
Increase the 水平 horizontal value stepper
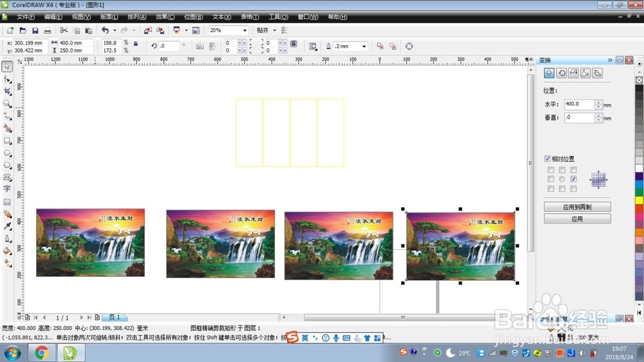(x=598, y=102)
